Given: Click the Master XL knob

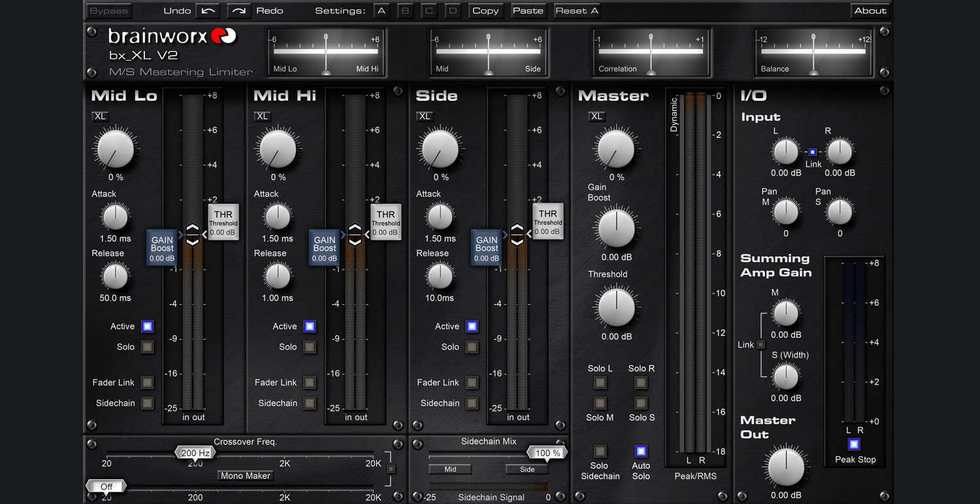Looking at the screenshot, I should (x=616, y=148).
